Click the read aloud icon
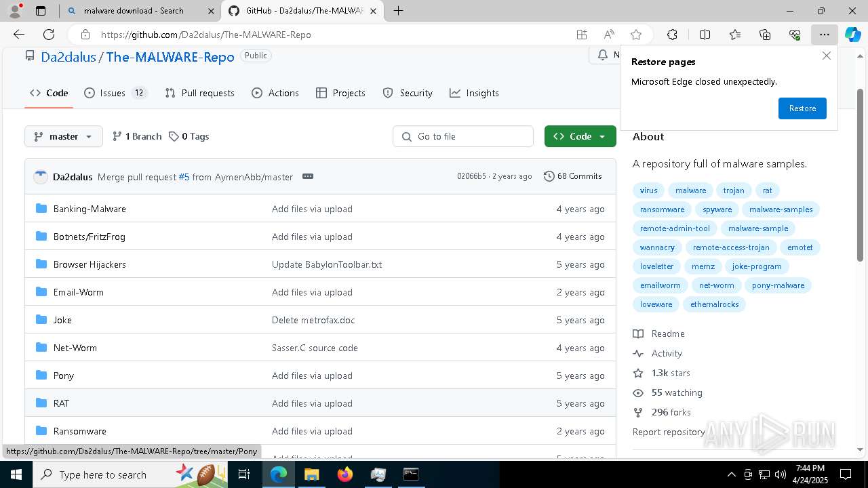Image resolution: width=868 pixels, height=488 pixels. pos(609,35)
